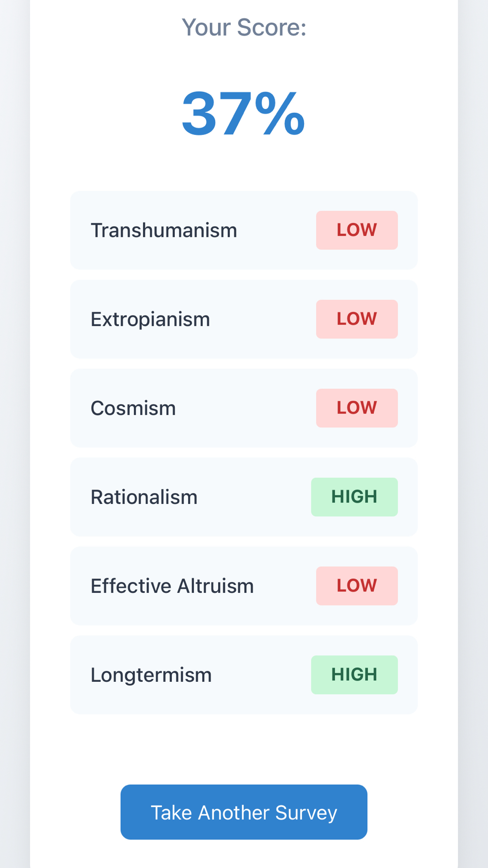Screen dimensions: 488x868
Task: Click the LOW badge beside Extropianism
Action: tap(357, 319)
